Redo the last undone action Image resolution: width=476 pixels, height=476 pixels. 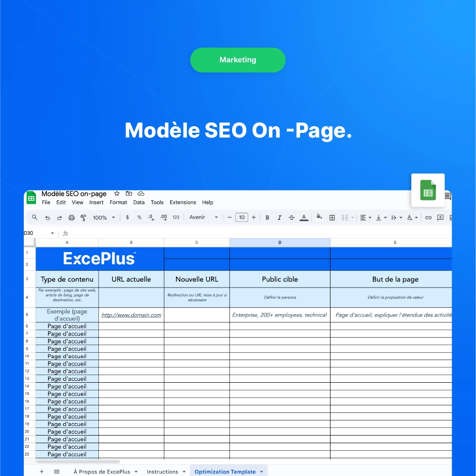(x=59, y=218)
